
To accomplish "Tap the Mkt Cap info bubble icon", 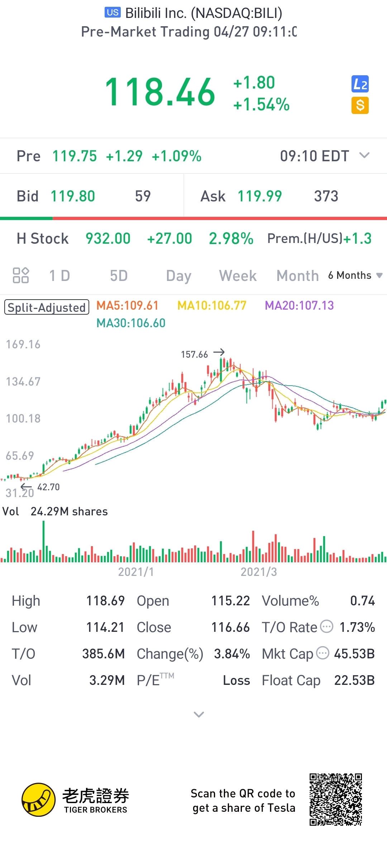I will (323, 653).
